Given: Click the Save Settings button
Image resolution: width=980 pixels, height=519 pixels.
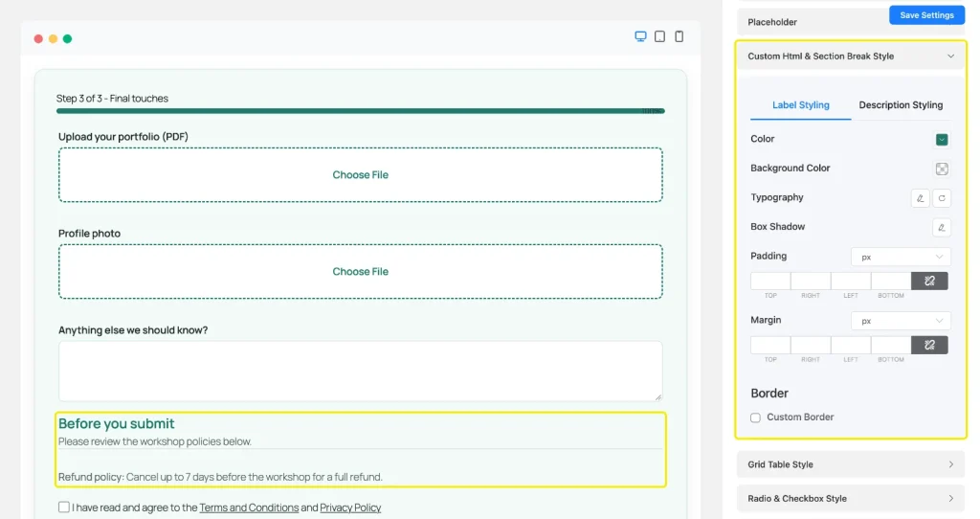Looking at the screenshot, I should coord(926,15).
